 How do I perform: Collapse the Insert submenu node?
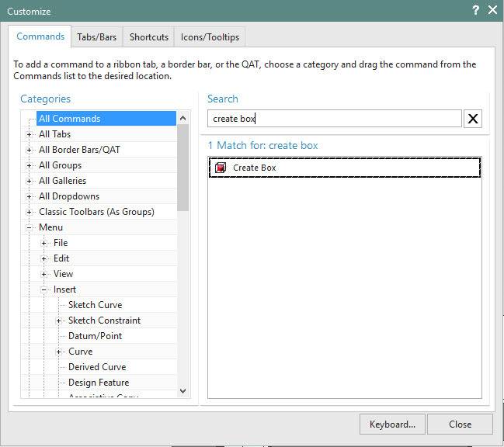pyautogui.click(x=43, y=290)
